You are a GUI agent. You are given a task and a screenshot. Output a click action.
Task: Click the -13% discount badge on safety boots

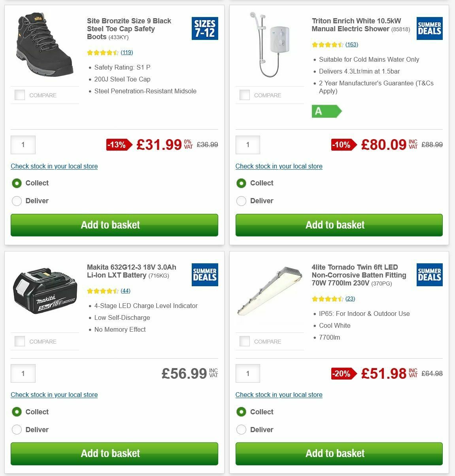117,145
